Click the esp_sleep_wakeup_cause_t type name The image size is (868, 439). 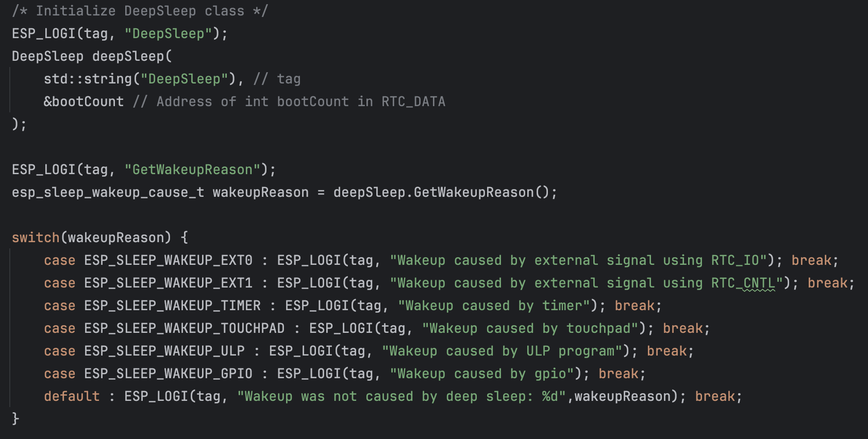[108, 192]
